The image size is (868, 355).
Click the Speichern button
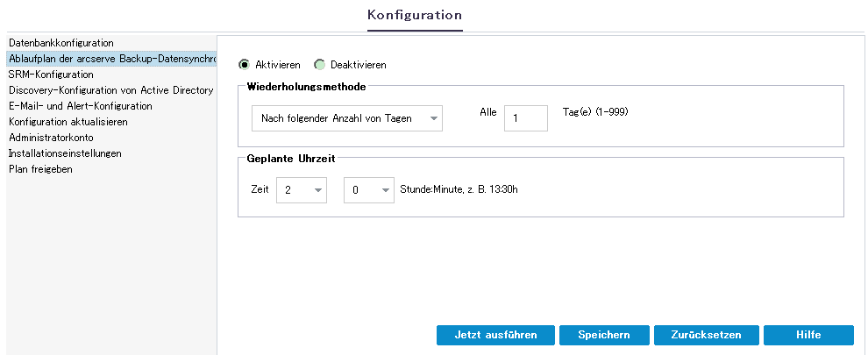pyautogui.click(x=604, y=335)
